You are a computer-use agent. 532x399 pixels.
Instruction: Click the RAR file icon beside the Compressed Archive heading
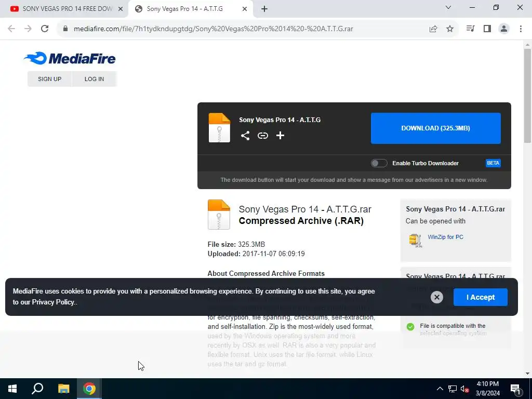pos(219,215)
